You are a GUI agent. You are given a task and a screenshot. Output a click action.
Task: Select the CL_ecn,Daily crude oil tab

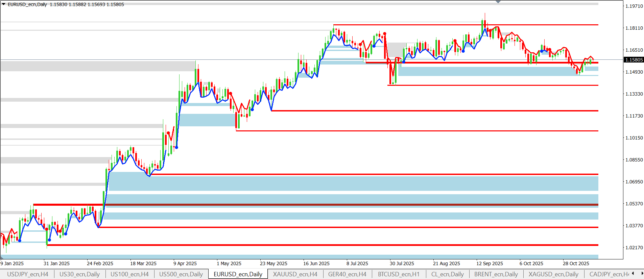click(448, 274)
